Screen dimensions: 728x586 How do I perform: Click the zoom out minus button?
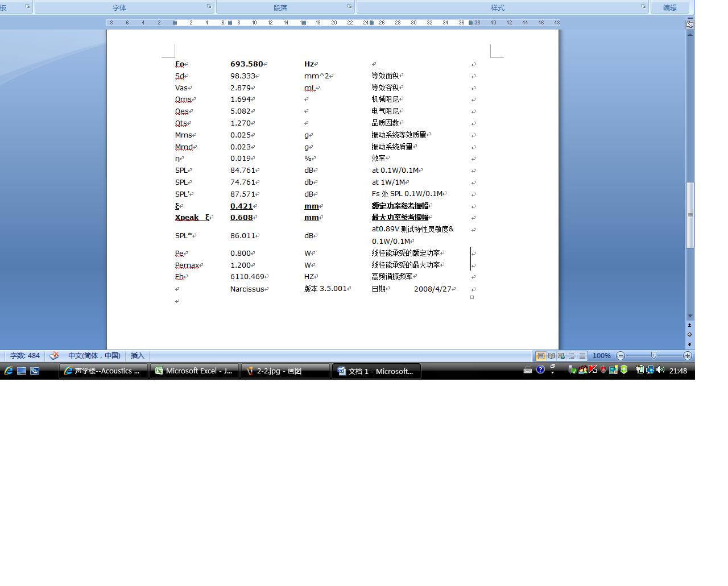(621, 356)
